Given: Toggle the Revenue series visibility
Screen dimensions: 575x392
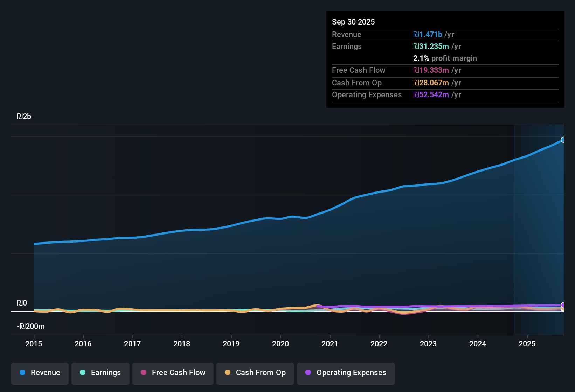Looking at the screenshot, I should tap(40, 373).
